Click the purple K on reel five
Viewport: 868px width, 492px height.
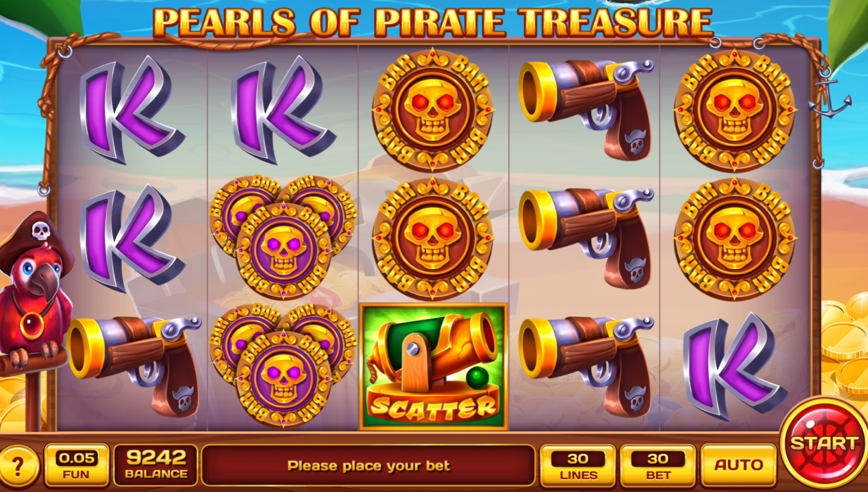click(736, 367)
